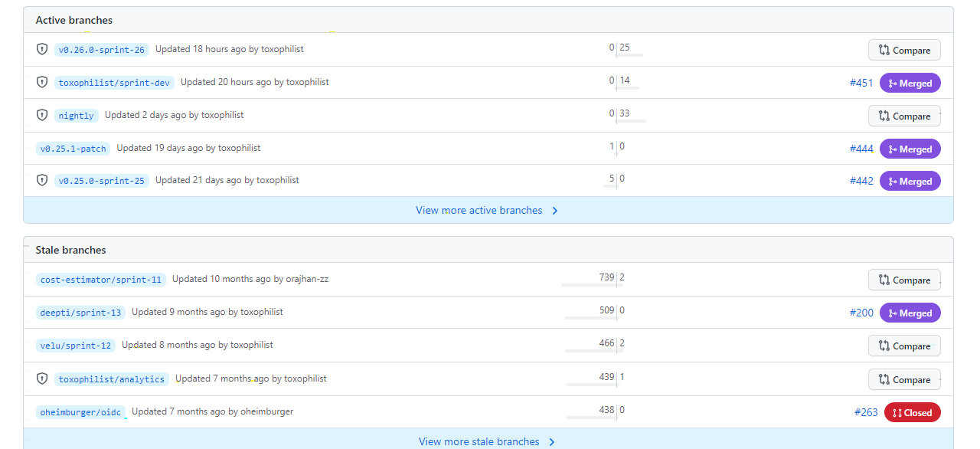Click Compare on the cost-estimator/sprint-11 row
This screenshot has width=980, height=449.
(904, 280)
